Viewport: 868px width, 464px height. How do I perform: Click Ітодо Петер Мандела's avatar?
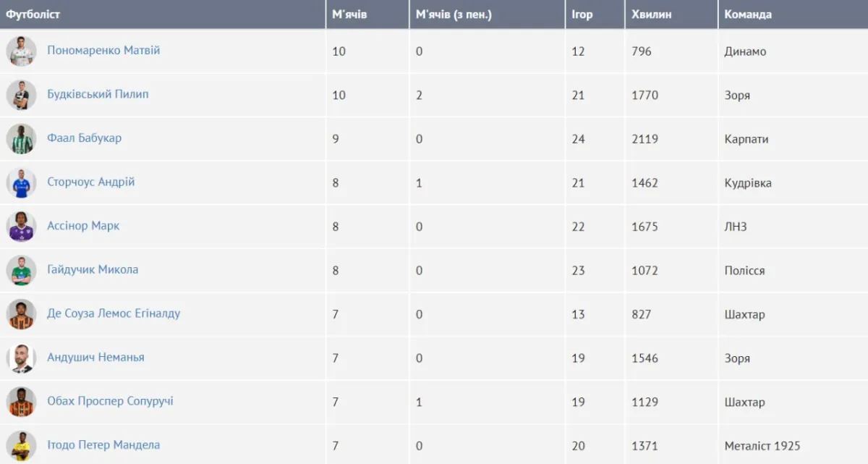pyautogui.click(x=22, y=445)
